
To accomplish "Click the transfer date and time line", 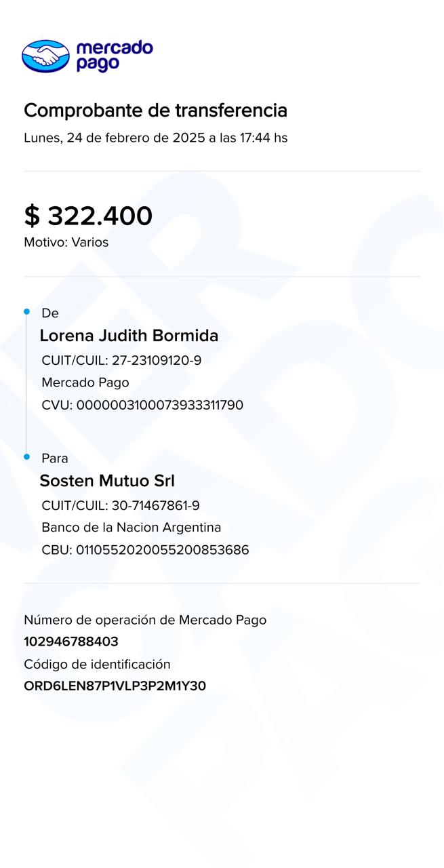I will coord(155,138).
